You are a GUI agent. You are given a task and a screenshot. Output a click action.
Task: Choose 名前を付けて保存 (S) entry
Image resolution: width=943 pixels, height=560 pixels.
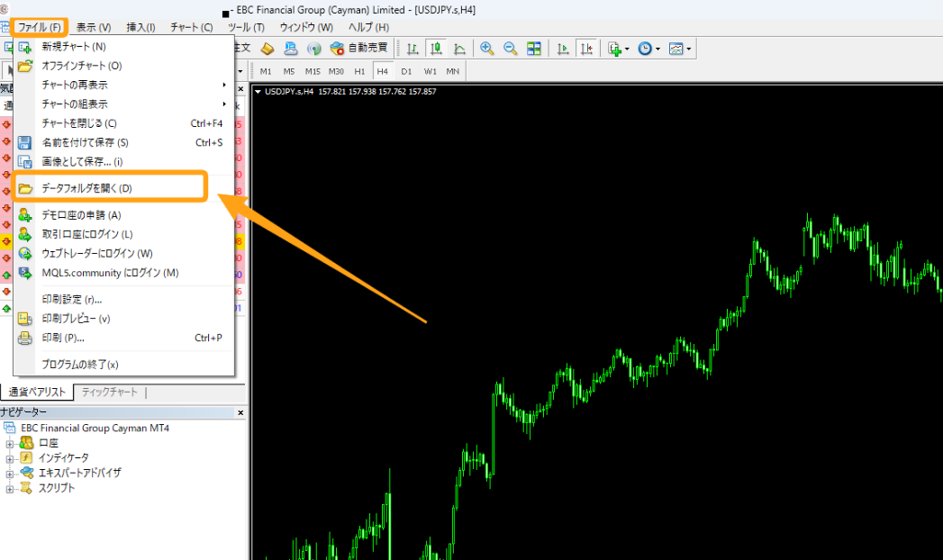coord(123,142)
